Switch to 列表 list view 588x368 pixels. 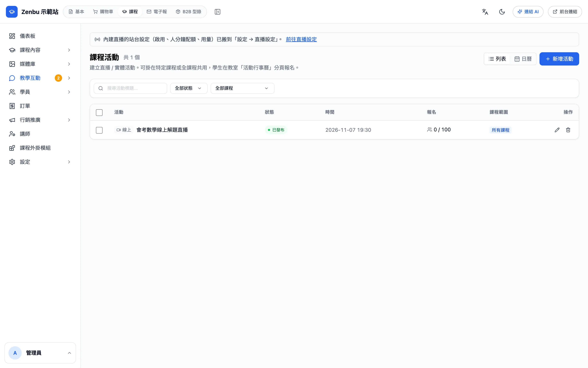click(x=497, y=59)
